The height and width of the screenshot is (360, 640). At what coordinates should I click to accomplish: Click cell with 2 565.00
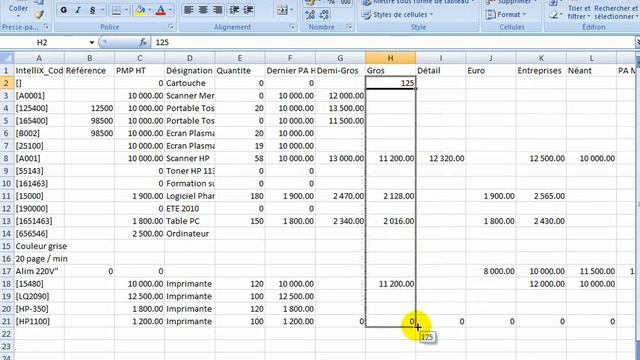click(541, 196)
